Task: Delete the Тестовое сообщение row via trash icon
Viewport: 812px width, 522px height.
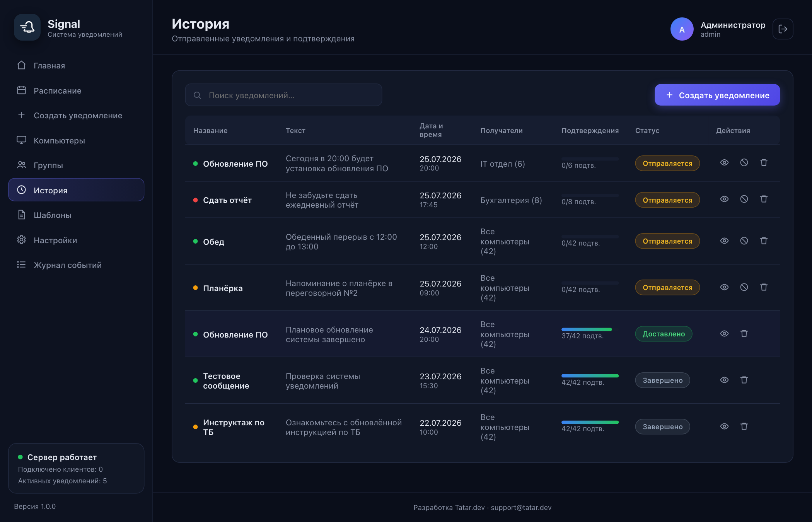Action: [x=744, y=380]
